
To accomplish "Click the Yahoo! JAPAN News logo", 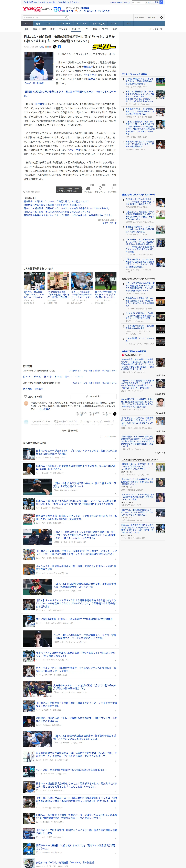I will (37, 9).
